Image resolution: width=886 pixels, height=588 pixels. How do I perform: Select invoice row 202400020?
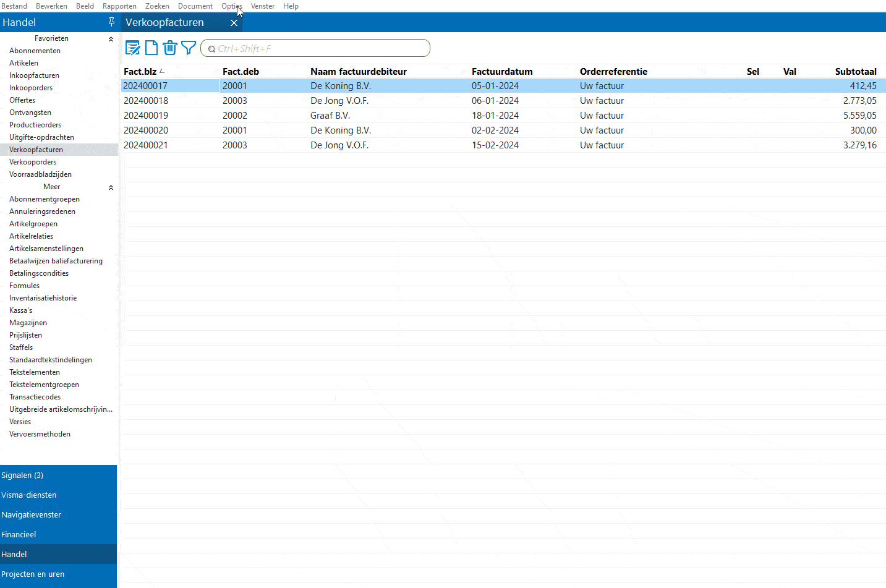(x=503, y=130)
